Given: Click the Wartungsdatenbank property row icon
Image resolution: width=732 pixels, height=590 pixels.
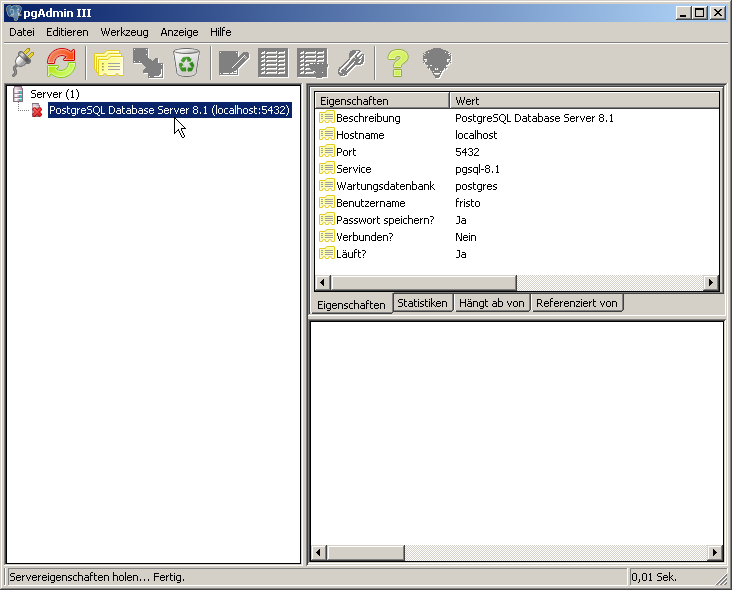Looking at the screenshot, I should tap(326, 186).
